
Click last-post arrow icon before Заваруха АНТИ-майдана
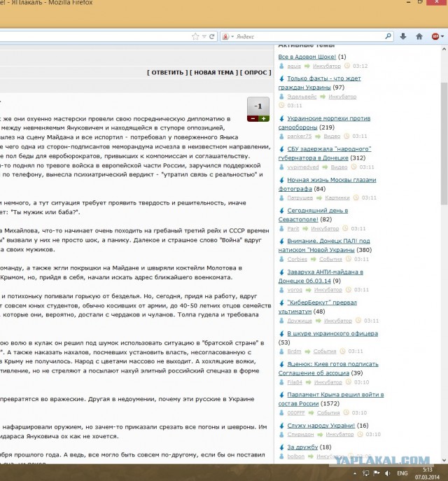point(281,272)
